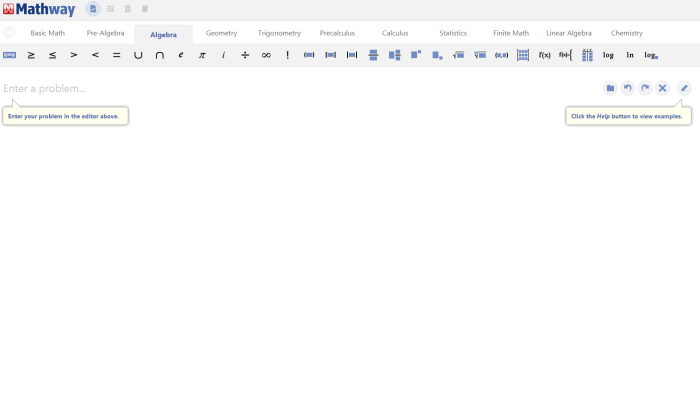Click the Mathway logo
Screen dimensions: 700x394
39,9
